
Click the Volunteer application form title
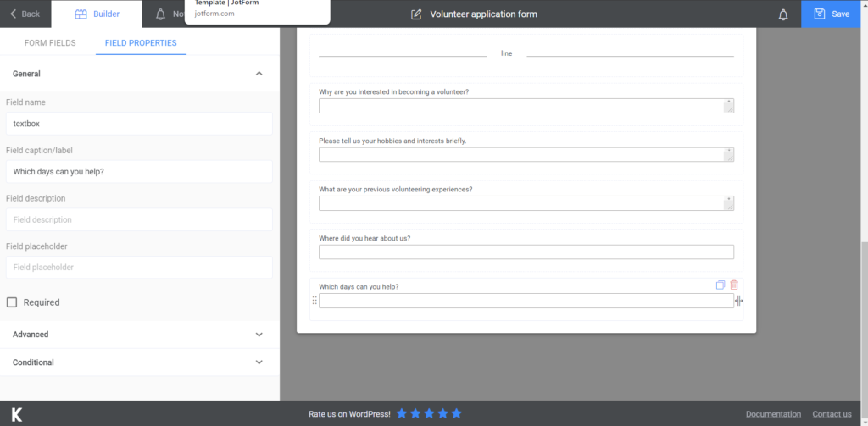483,14
